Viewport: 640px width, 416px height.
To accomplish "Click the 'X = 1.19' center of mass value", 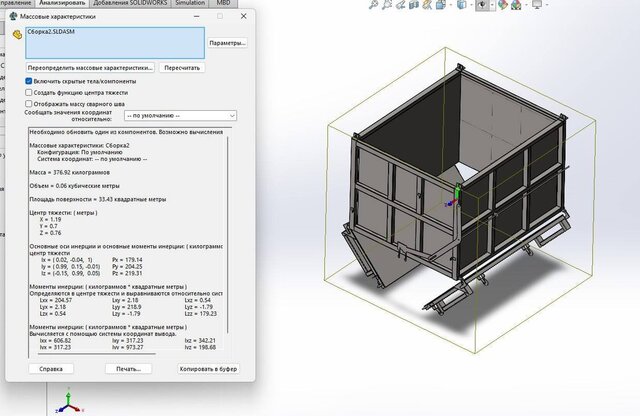I will pos(51,219).
